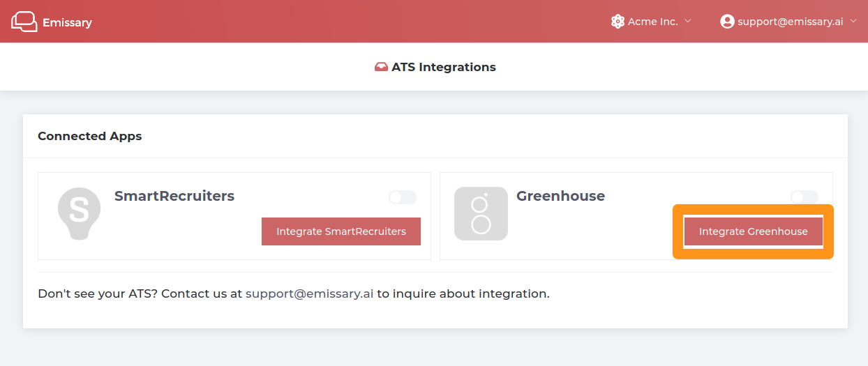Click the ATS Integrations inbox icon
This screenshot has width=868, height=366.
381,68
